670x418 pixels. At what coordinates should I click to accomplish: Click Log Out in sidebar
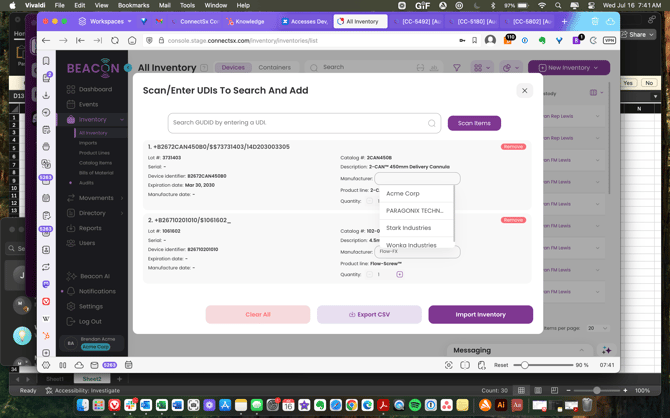[x=90, y=321]
